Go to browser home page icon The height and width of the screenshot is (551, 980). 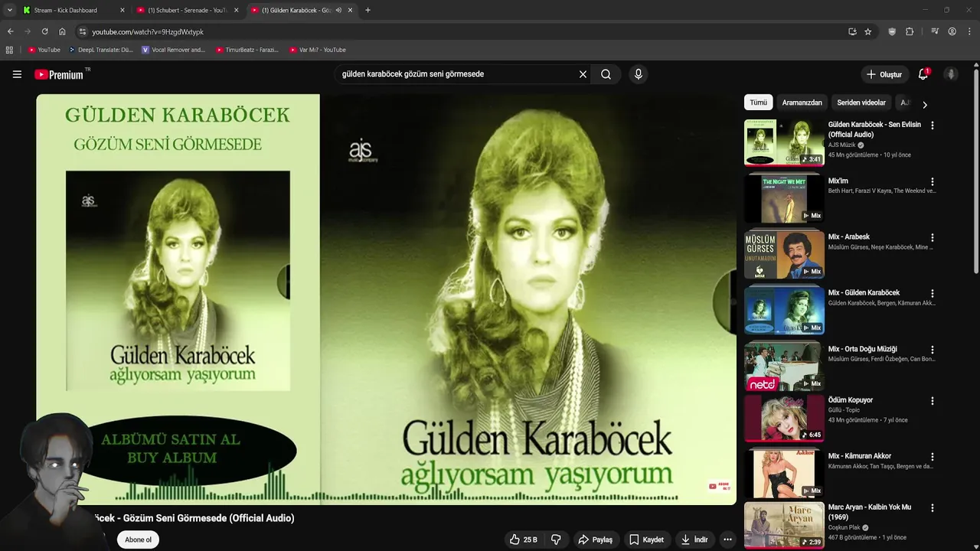click(x=62, y=31)
